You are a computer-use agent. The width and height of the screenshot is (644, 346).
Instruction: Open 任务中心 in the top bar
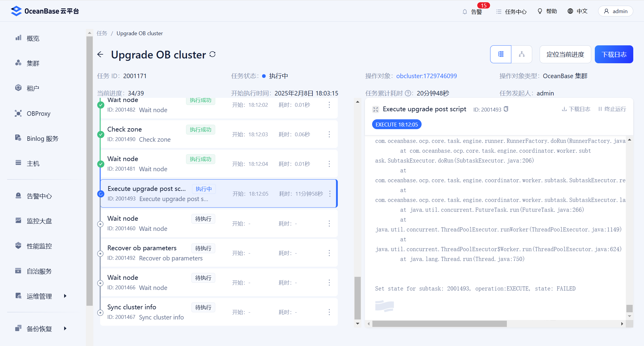(511, 12)
